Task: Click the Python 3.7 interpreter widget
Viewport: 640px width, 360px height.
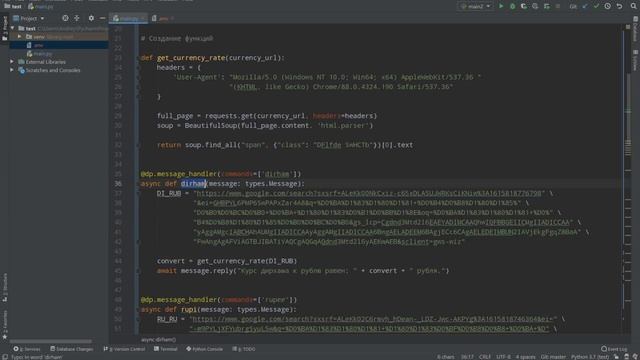Action: [x=590, y=357]
